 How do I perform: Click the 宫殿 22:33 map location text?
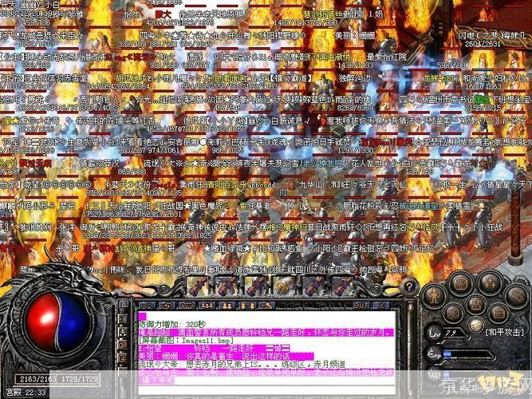[x=26, y=393]
